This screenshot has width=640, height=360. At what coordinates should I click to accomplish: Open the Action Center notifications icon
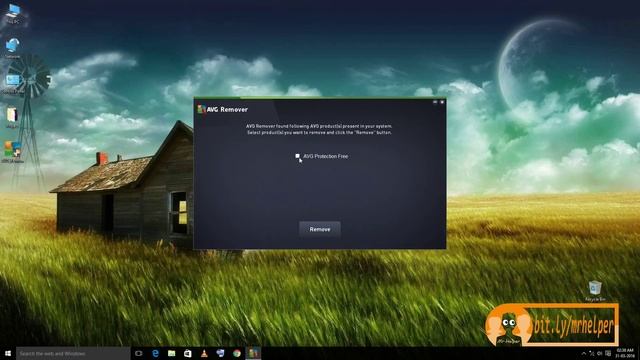point(608,353)
